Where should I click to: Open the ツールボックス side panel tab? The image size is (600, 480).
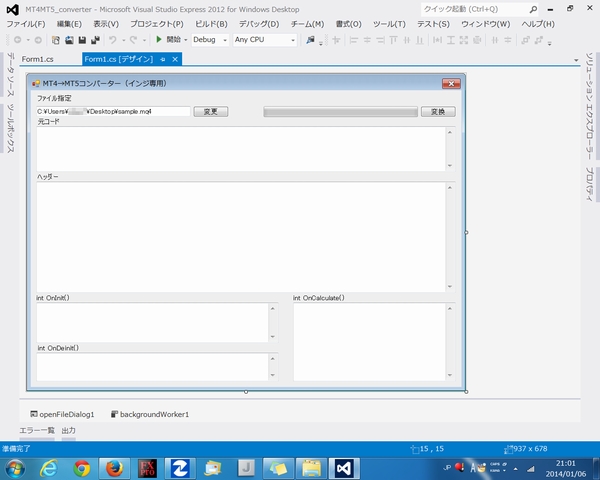(11, 128)
